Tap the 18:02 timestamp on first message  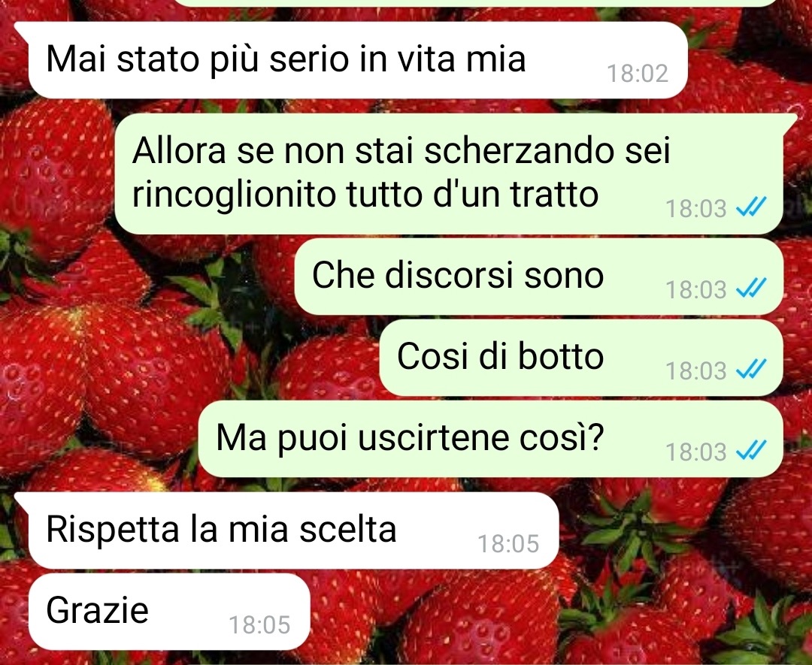638,73
